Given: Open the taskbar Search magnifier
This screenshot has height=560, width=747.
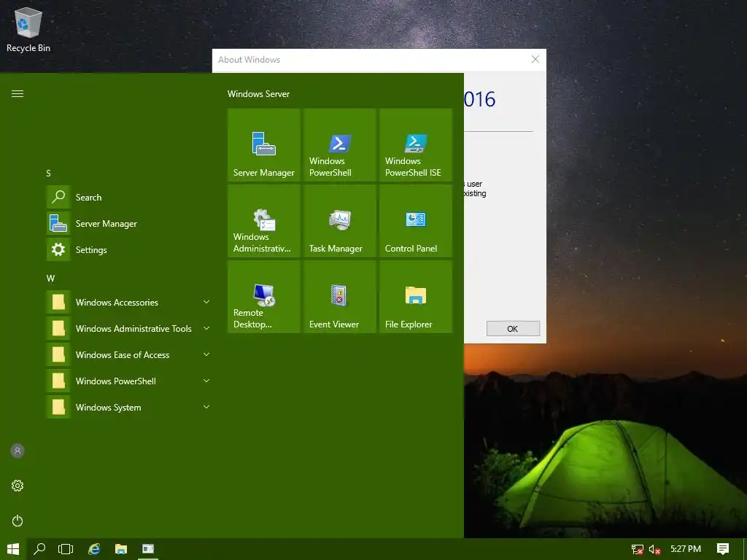Looking at the screenshot, I should coord(39,549).
